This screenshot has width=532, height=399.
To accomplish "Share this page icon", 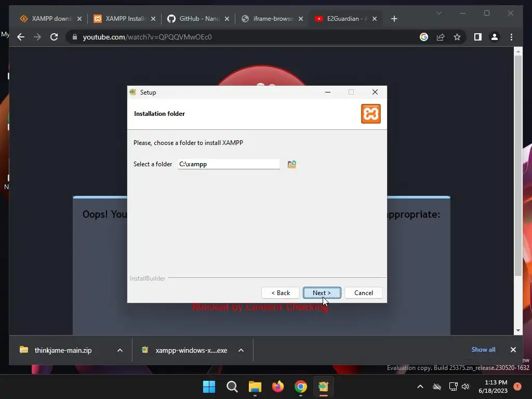I will (441, 37).
